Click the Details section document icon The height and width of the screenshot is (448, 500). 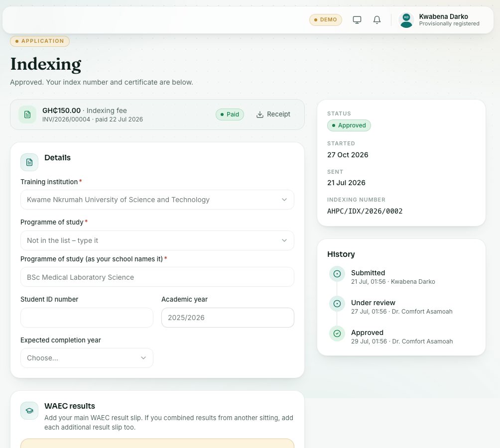(x=29, y=162)
